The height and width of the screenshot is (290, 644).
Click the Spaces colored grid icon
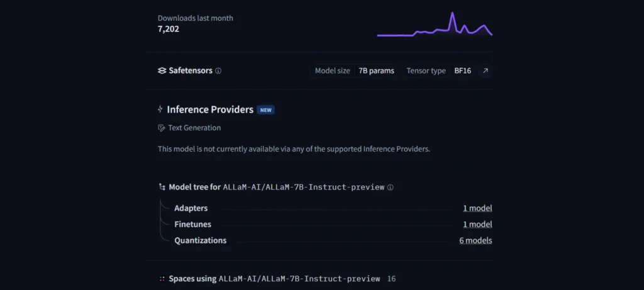tap(162, 279)
